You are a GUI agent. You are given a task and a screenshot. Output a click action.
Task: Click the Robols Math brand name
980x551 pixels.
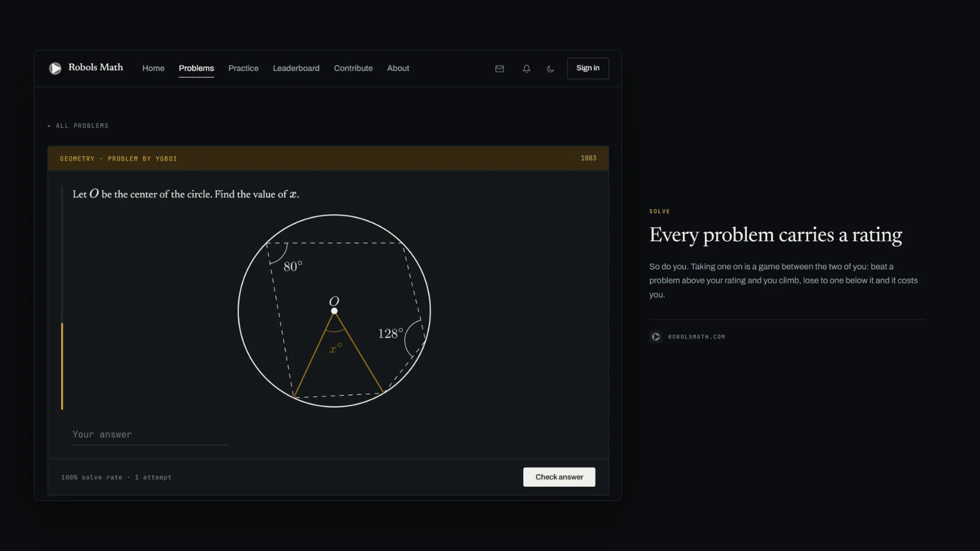click(96, 67)
